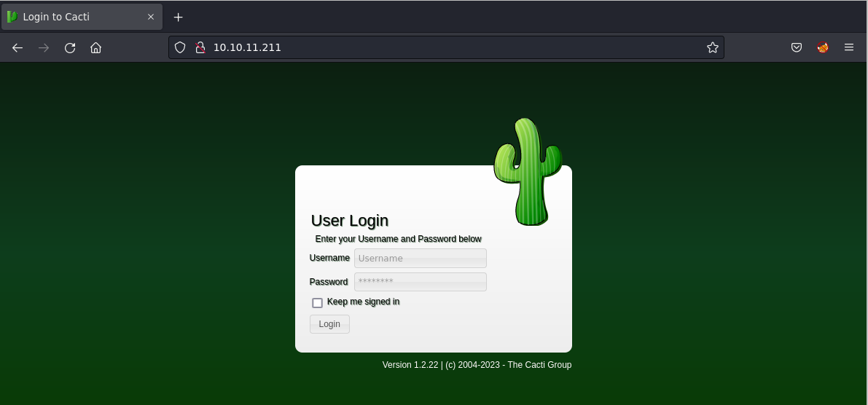868x405 pixels.
Task: Click the User Login heading
Action: point(349,220)
